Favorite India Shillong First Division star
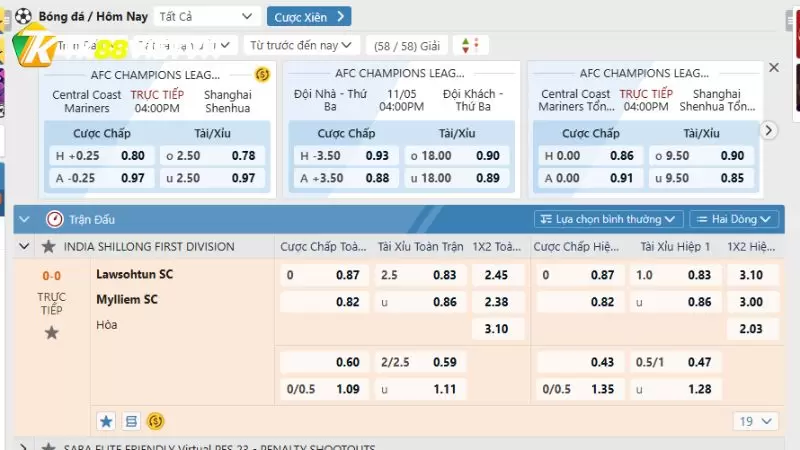Image resolution: width=800 pixels, height=450 pixels. pyautogui.click(x=48, y=246)
